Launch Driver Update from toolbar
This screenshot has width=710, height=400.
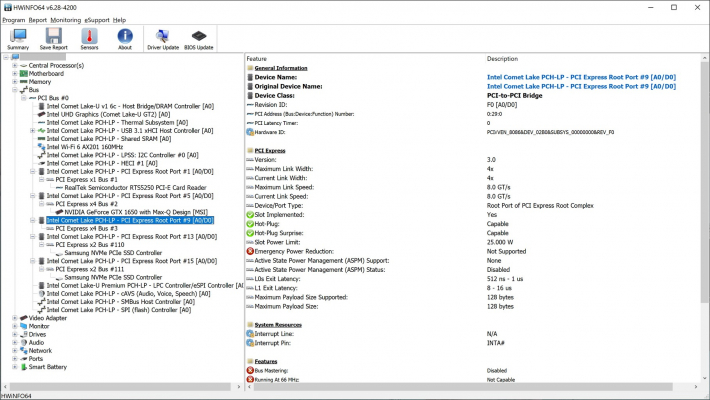point(163,38)
